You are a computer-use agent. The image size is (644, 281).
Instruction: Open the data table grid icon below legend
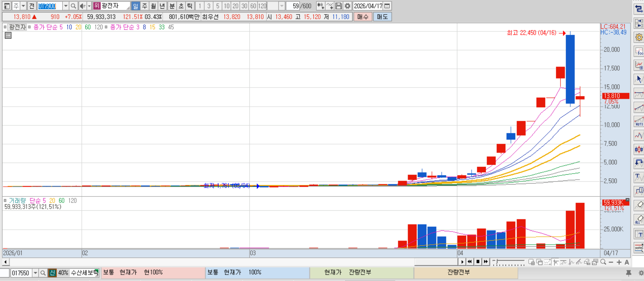tap(8, 36)
